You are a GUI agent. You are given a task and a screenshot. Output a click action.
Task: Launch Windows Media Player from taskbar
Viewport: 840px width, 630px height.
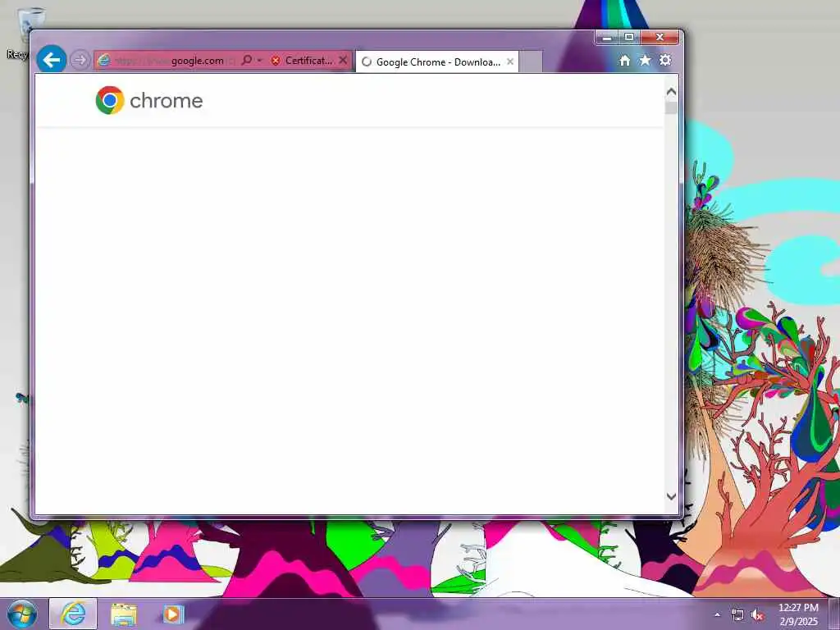click(x=173, y=614)
